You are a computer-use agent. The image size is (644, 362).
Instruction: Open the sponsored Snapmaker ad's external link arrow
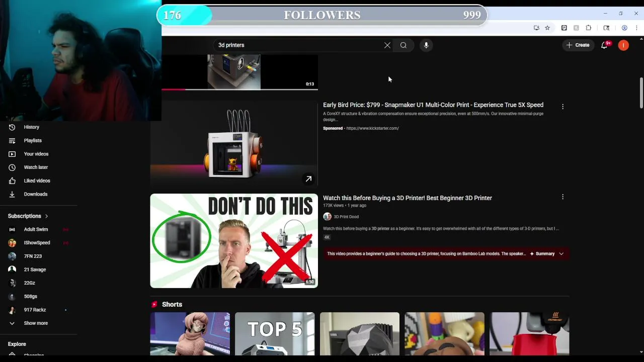308,179
